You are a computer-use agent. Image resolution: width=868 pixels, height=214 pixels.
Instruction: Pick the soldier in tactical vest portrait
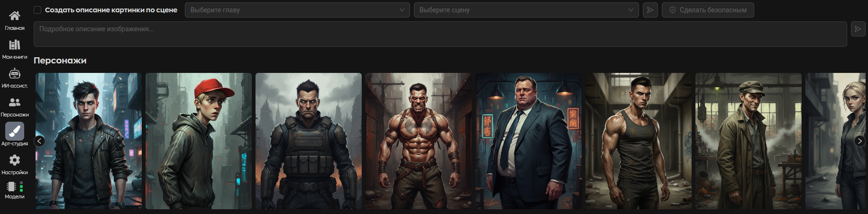tap(308, 141)
